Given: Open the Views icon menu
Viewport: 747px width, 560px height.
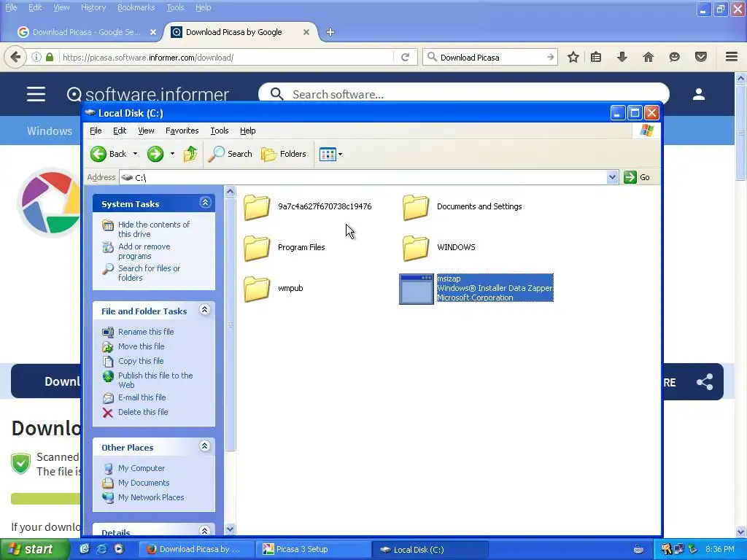Looking at the screenshot, I should pyautogui.click(x=330, y=155).
